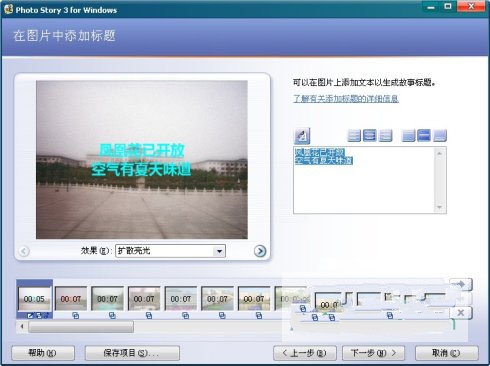Image resolution: width=490 pixels, height=366 pixels.
Task: Select the first filmstrip thumbnail 00:05
Action: (34, 299)
